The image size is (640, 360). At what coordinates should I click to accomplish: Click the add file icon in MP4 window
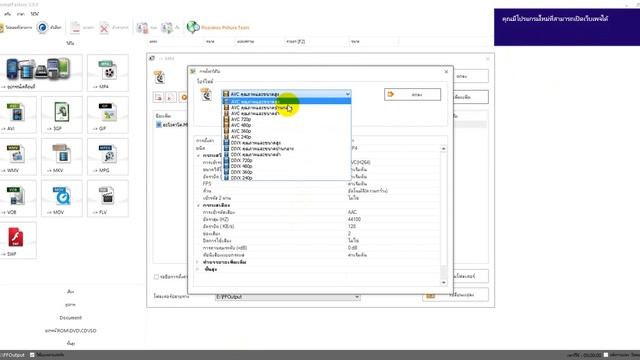158,97
